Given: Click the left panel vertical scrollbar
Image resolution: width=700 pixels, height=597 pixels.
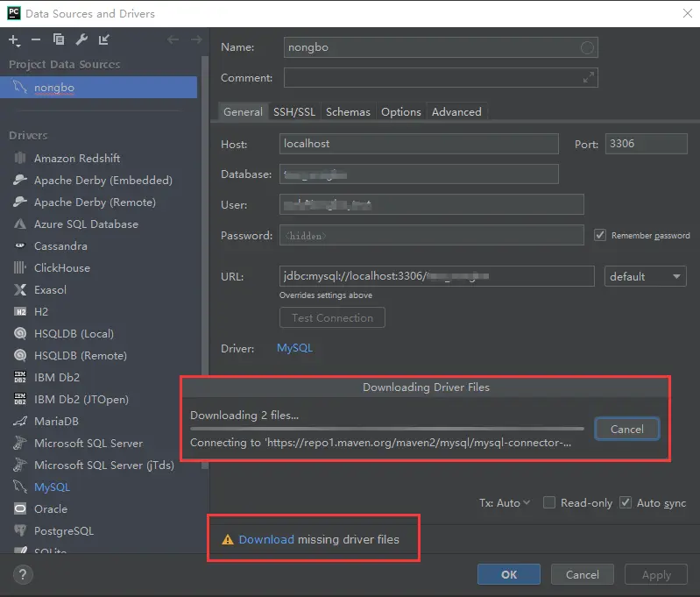Looking at the screenshot, I should tap(205, 262).
